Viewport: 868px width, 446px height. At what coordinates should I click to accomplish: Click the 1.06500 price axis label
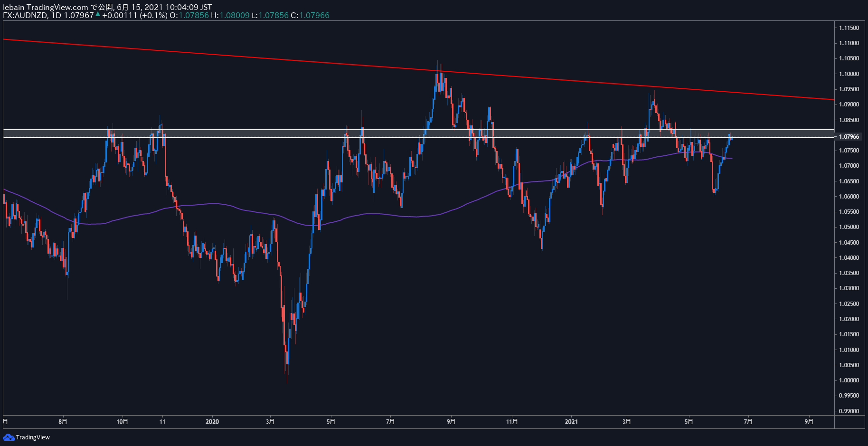(x=849, y=181)
